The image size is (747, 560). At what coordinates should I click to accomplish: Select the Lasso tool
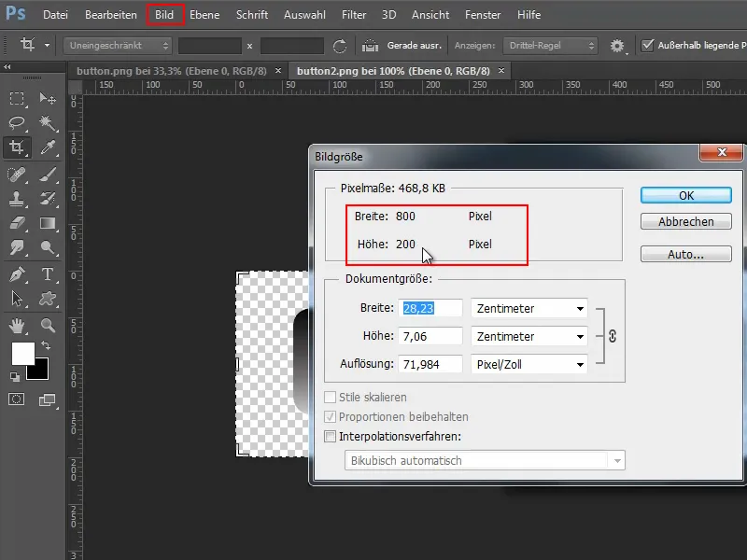tap(17, 123)
